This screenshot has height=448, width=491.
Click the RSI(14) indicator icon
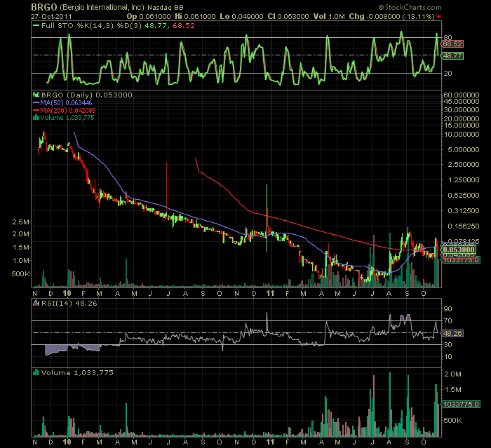(36, 303)
